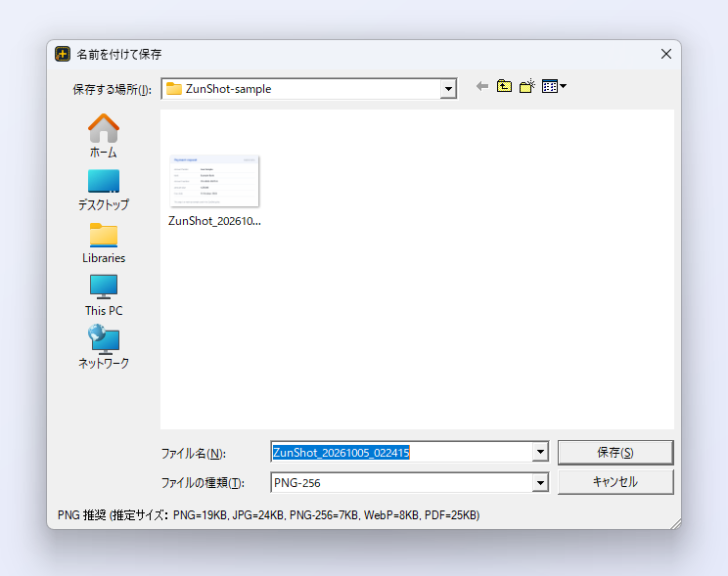
Task: Click the ZunShot-sample folder name
Action: tap(228, 89)
